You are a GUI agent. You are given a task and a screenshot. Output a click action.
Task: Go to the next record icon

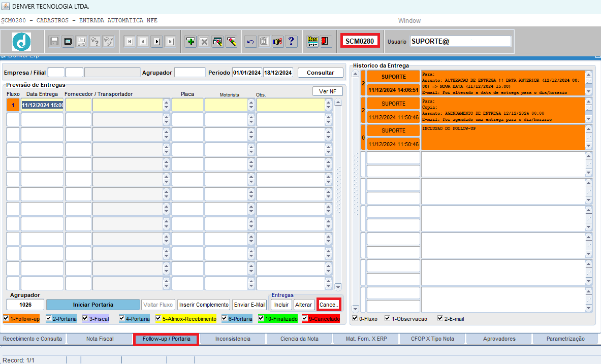pos(157,42)
